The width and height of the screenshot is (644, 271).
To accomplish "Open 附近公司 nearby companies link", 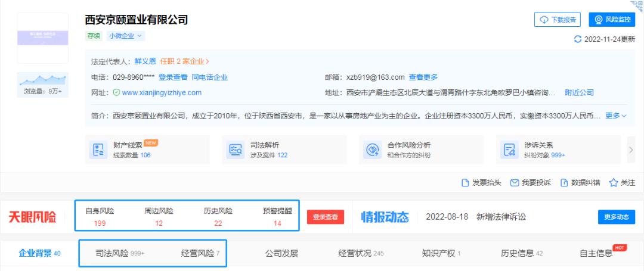I will click(579, 93).
